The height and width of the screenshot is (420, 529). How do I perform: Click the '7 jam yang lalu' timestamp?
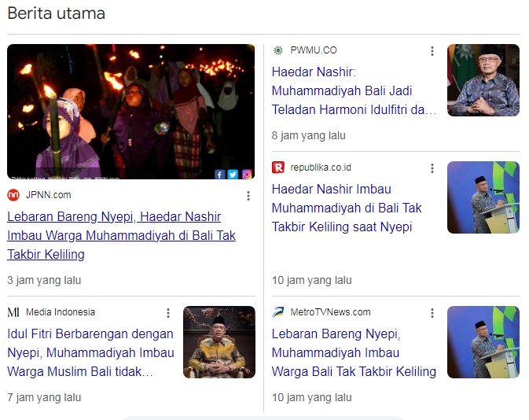click(x=44, y=397)
